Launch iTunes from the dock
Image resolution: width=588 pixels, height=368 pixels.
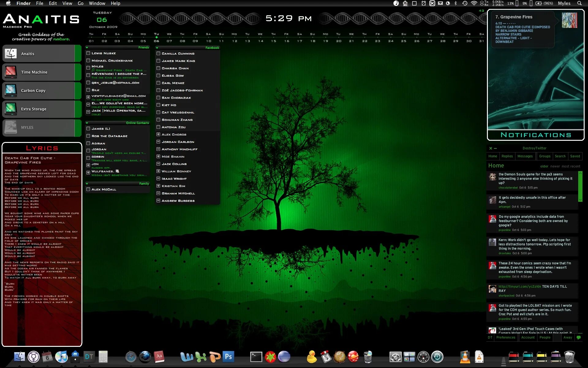point(61,357)
